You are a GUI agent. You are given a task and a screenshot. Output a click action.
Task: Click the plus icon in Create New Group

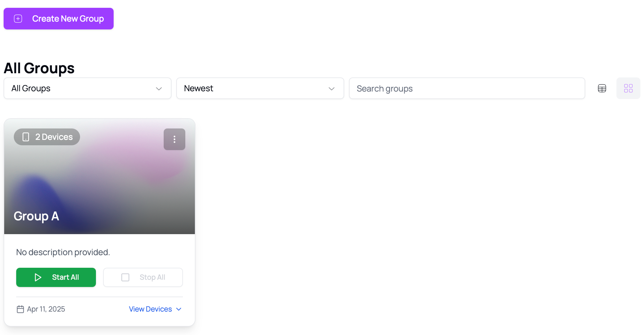coord(18,19)
